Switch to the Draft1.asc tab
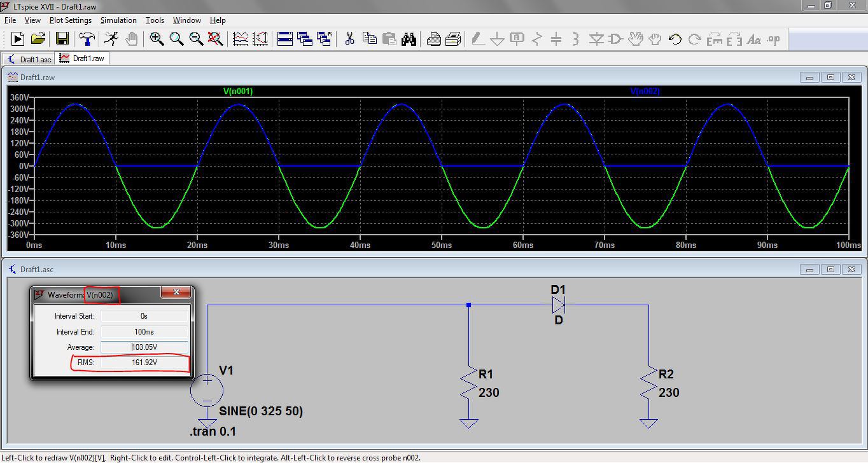The height and width of the screenshot is (463, 868). 29,59
